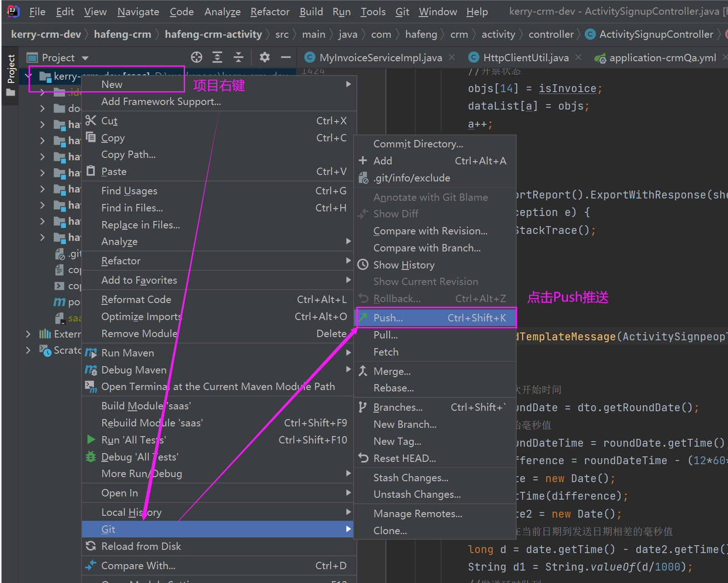Screen dimensions: 728x583
Task: Click the controller breadcrumb segment
Action: coord(551,34)
